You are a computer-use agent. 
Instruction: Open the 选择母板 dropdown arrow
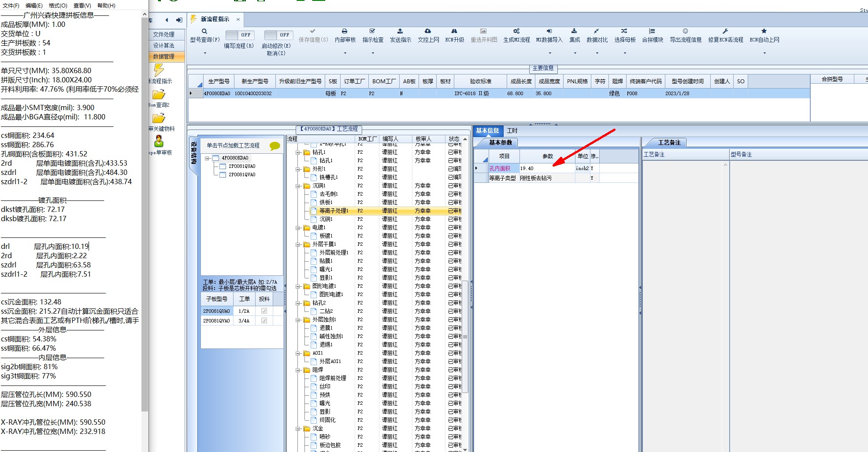coord(625,53)
